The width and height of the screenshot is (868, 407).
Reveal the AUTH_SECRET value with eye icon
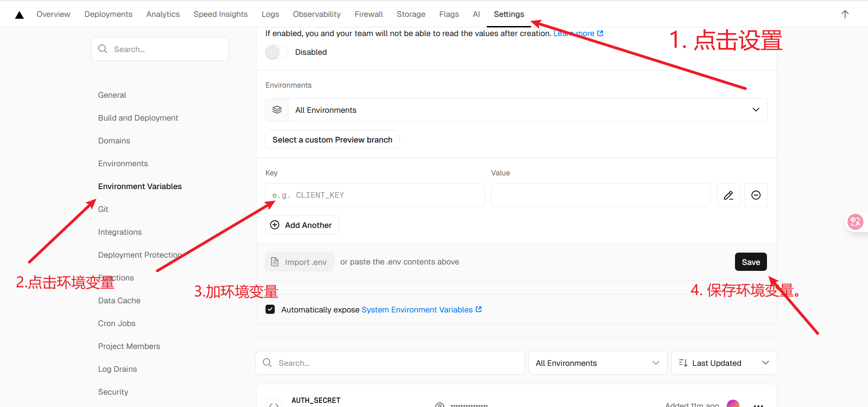(440, 404)
